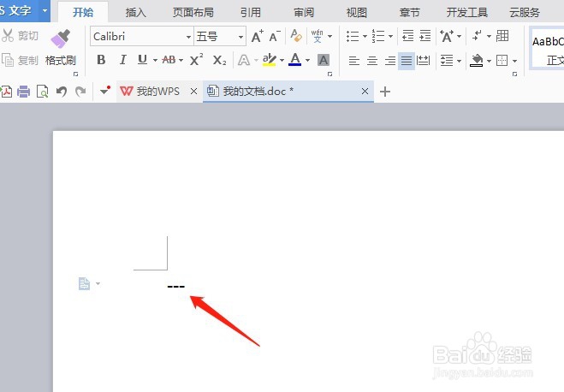Open the underline style dropdown arrow
Viewport: 564px width, 392px height.
155,60
